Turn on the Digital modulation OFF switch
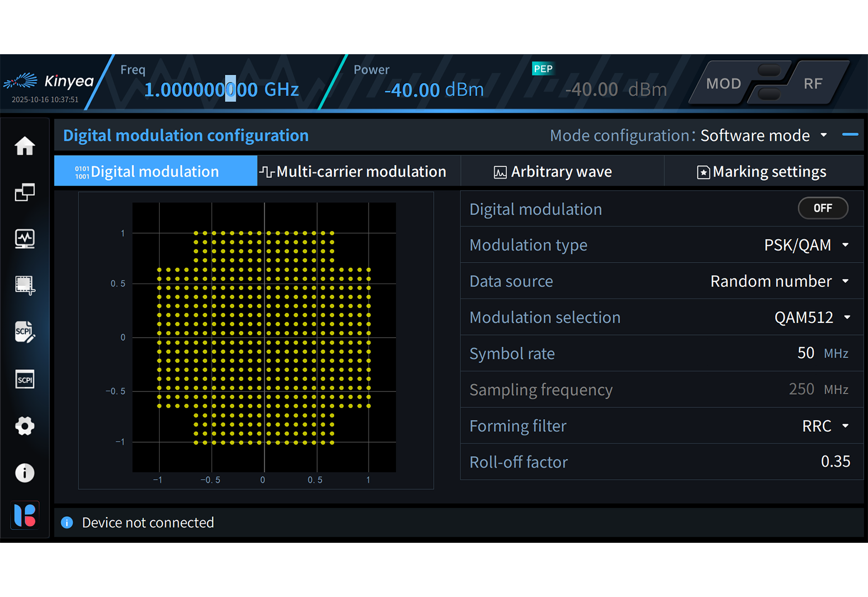This screenshot has width=868, height=597. [822, 208]
